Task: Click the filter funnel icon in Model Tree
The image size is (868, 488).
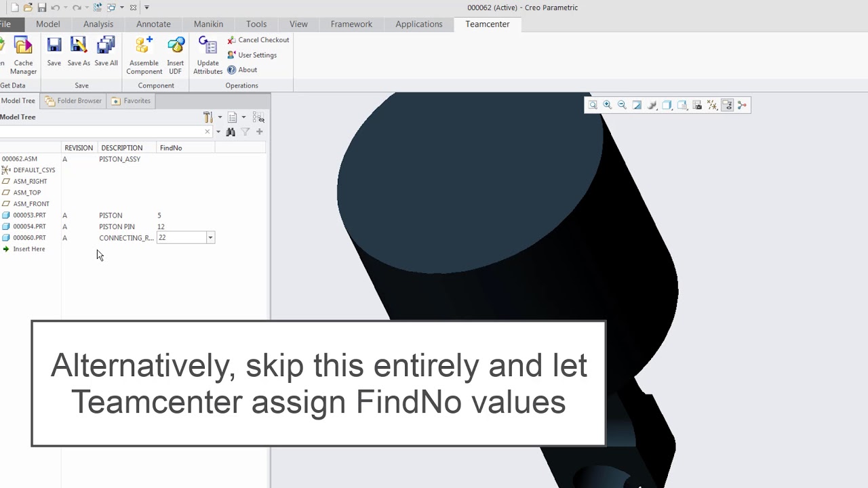Action: point(245,131)
